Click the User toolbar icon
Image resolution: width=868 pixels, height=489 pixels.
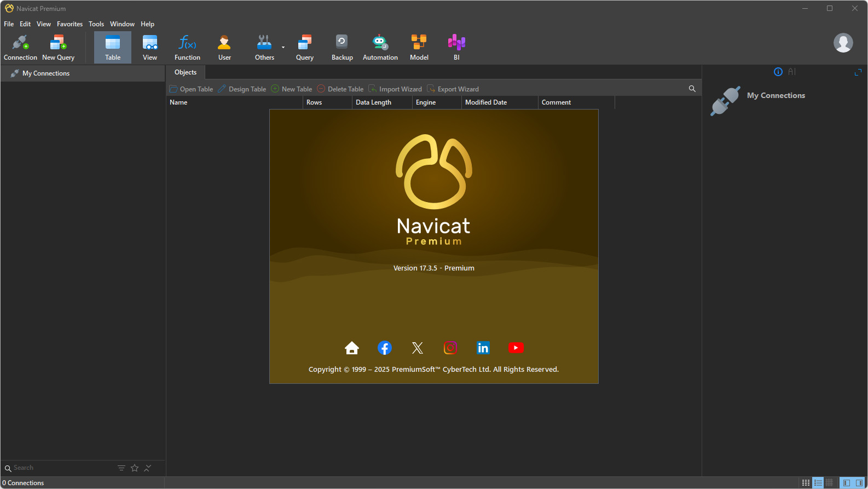tap(224, 47)
